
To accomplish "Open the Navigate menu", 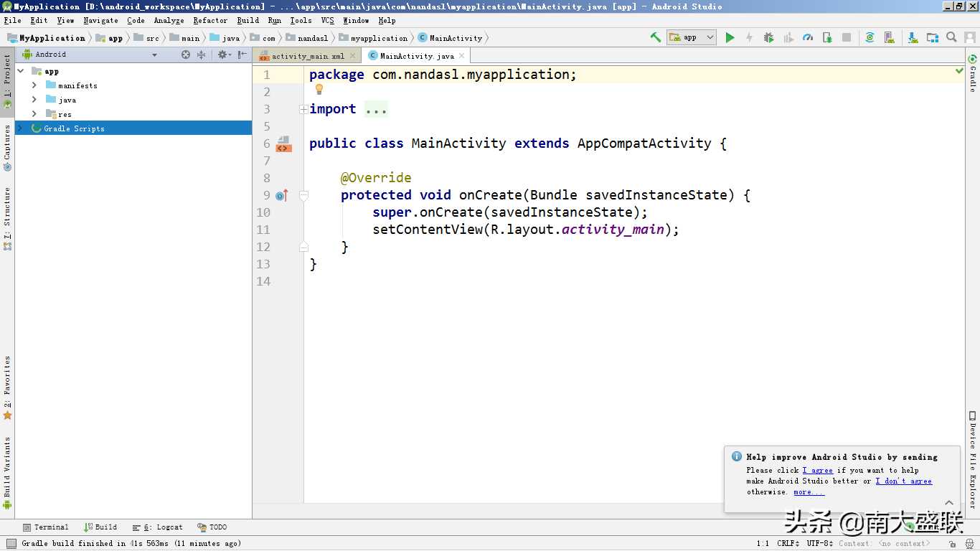I will pos(100,20).
